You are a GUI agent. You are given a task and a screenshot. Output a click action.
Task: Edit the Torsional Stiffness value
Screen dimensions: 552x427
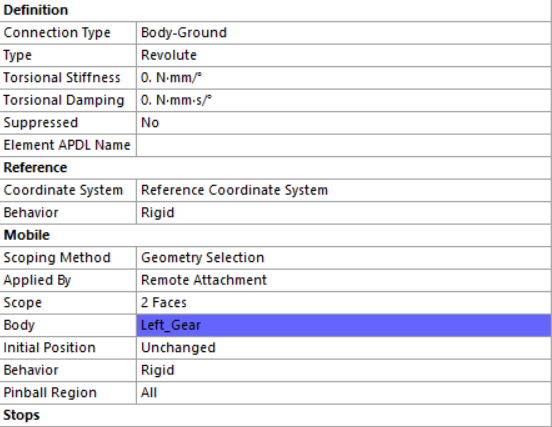[x=344, y=78]
